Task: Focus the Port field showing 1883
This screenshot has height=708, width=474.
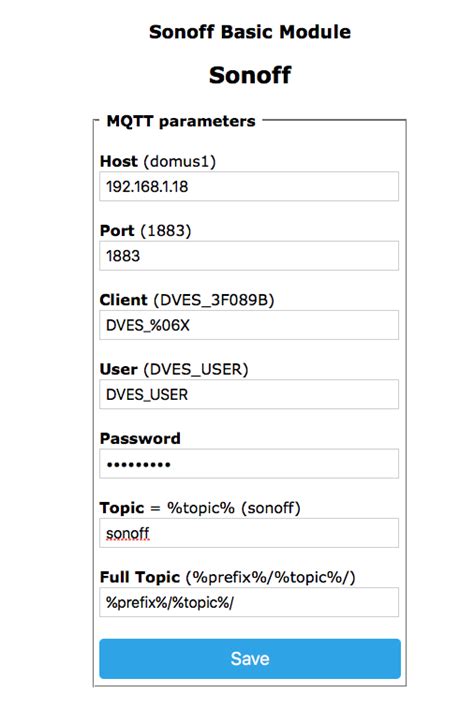Action: [x=249, y=256]
